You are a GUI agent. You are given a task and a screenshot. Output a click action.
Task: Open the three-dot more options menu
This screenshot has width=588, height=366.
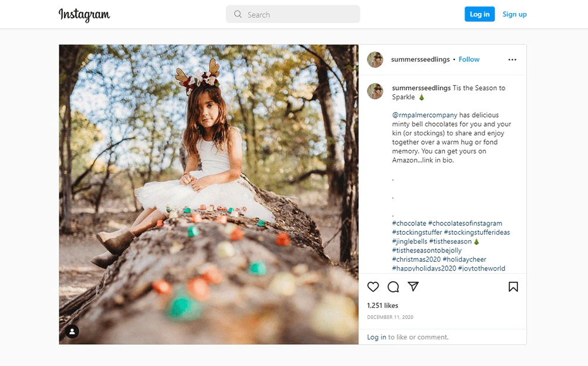[512, 59]
